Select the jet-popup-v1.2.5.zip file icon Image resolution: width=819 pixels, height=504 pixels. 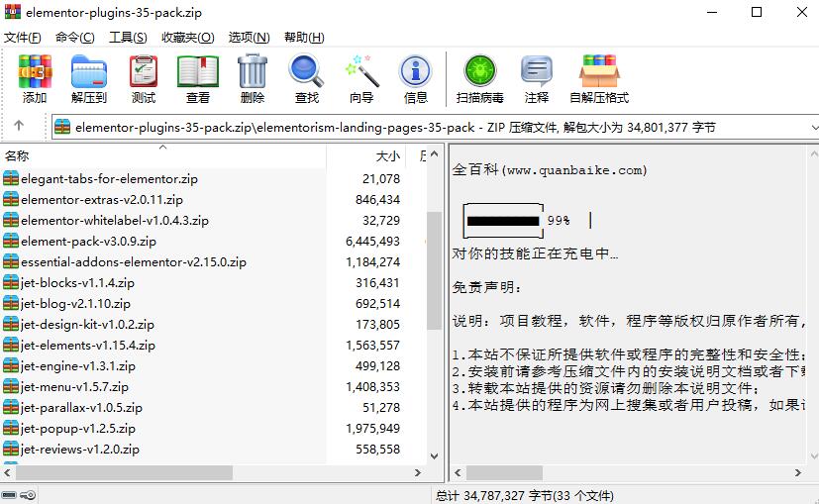pyautogui.click(x=11, y=429)
